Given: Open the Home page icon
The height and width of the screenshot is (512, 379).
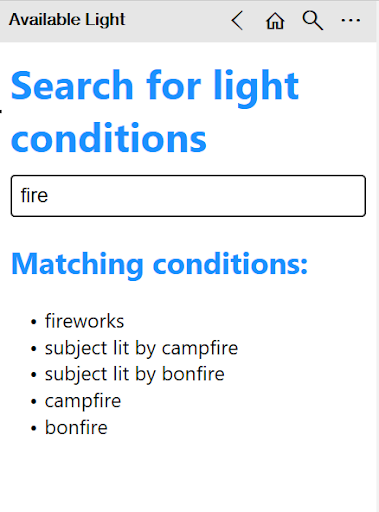Looking at the screenshot, I should 275,21.
